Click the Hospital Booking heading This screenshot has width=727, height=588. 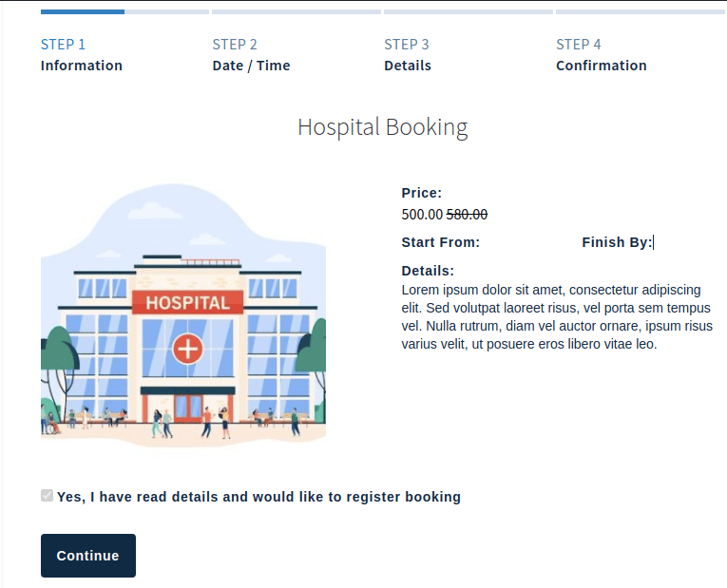coord(382,127)
